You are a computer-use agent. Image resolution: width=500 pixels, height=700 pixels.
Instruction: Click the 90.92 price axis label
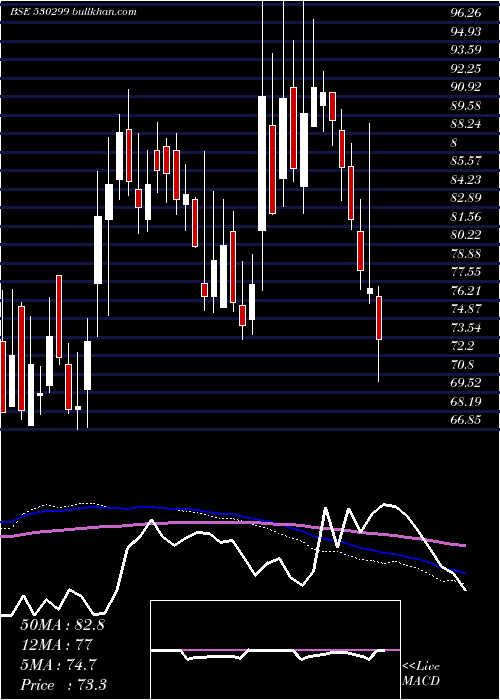[x=466, y=87]
